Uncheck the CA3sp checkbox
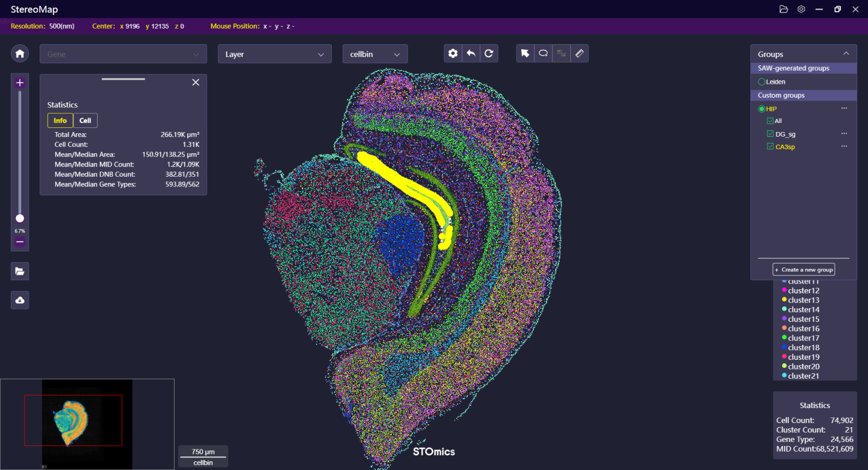868x470 pixels. (770, 146)
